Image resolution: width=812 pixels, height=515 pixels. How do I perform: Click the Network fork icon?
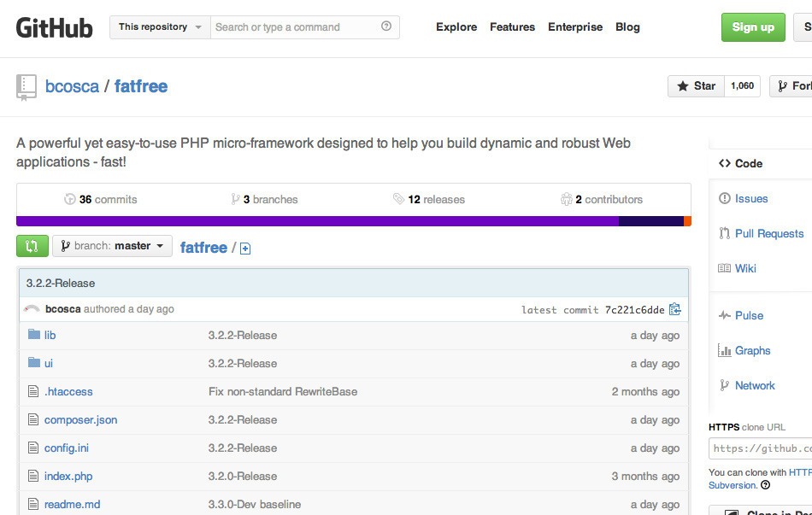(725, 385)
